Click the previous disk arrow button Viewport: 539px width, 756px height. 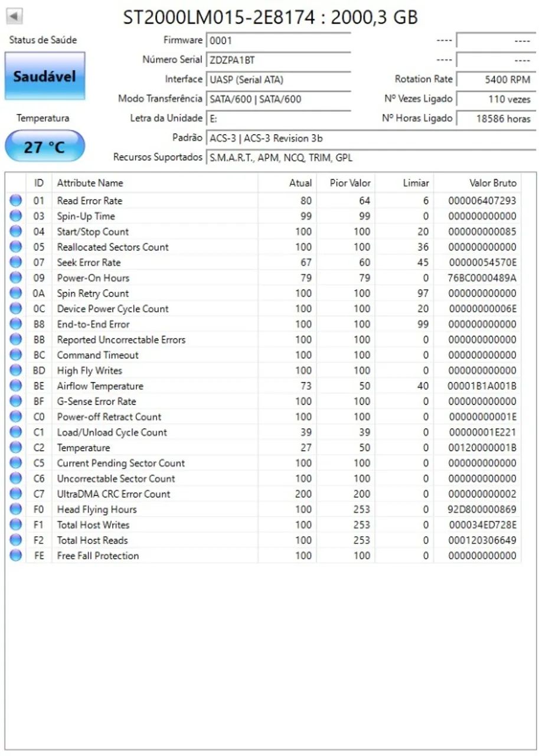[15, 16]
